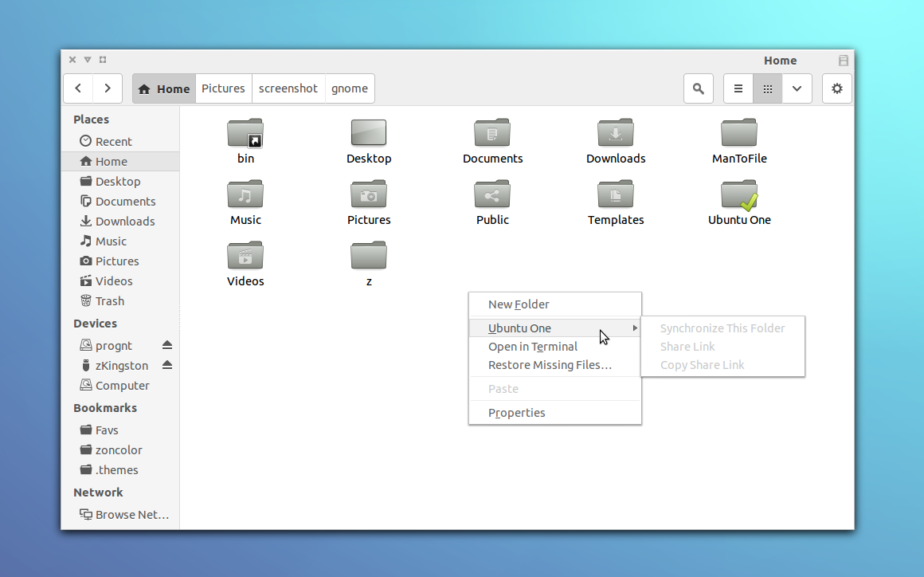
Task: Select the Ubuntu One folder icon
Action: (x=739, y=195)
